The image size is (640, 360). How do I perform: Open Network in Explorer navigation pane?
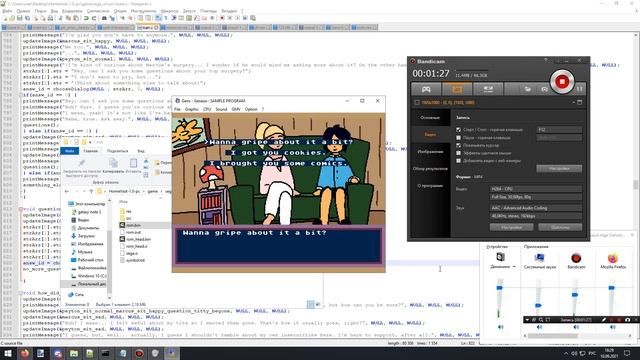point(76,294)
